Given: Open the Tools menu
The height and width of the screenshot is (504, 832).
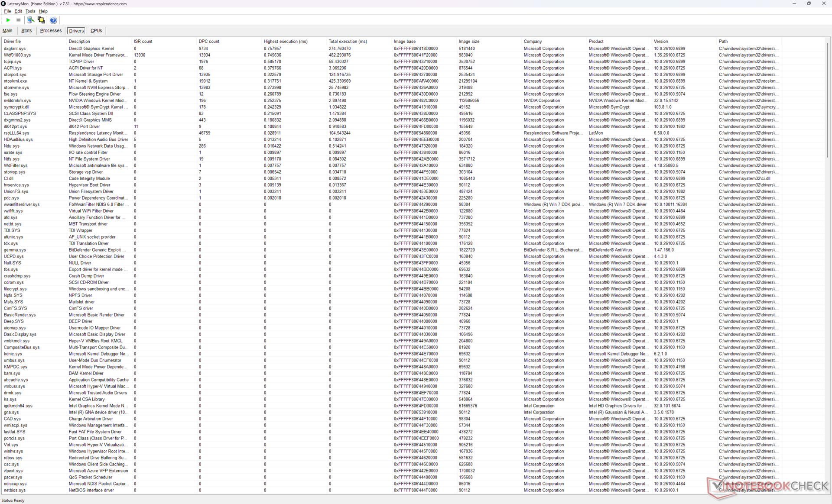Looking at the screenshot, I should coord(30,11).
